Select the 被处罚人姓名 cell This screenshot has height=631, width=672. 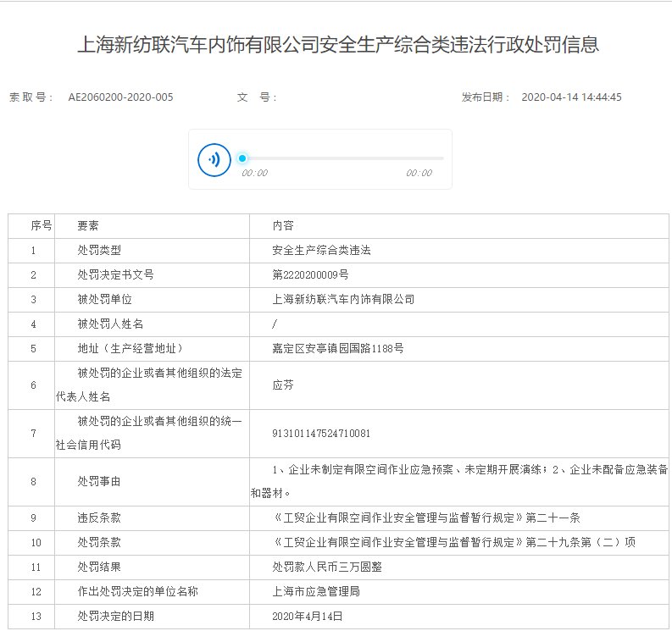(x=153, y=324)
